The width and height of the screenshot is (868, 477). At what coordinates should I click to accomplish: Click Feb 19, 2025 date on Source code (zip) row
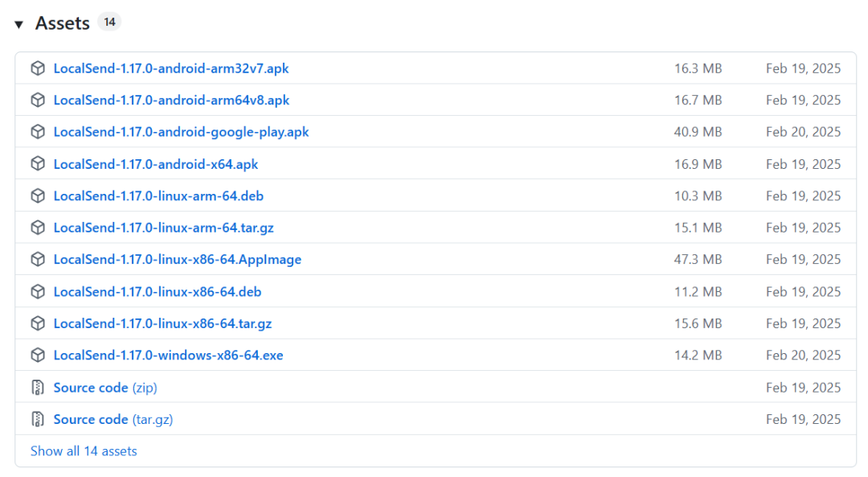[x=803, y=387]
